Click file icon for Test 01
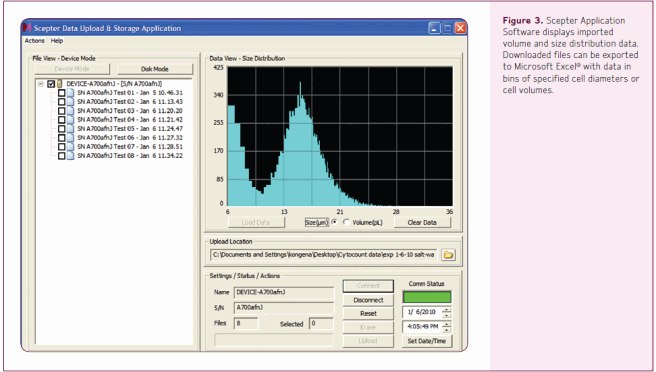Image resolution: width=656 pixels, height=372 pixels. pos(70,92)
